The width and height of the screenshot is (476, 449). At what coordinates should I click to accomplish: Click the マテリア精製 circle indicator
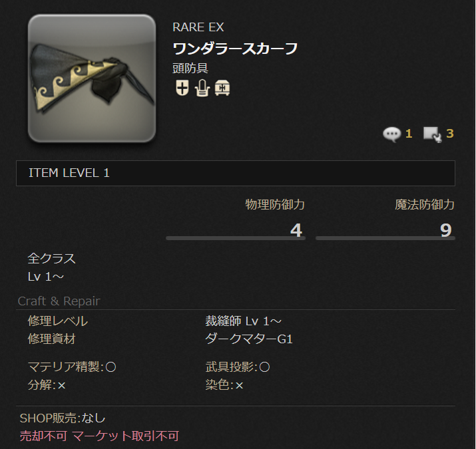click(111, 367)
